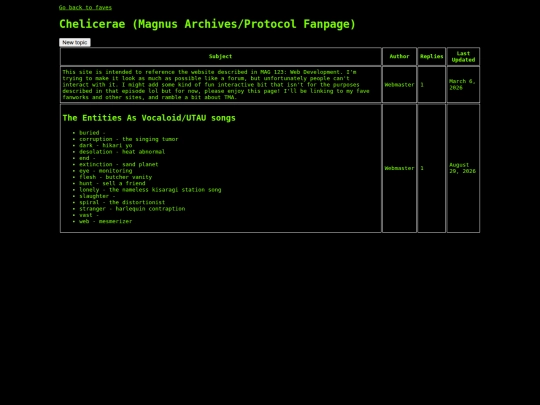
Task: Click list item 'buried -'
Action: pyautogui.click(x=92, y=133)
